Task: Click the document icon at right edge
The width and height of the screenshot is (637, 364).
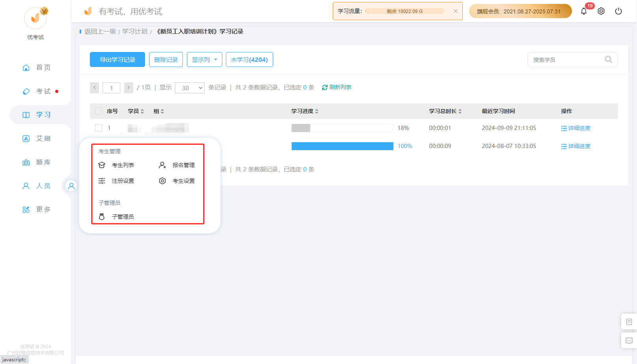Action: 629,322
